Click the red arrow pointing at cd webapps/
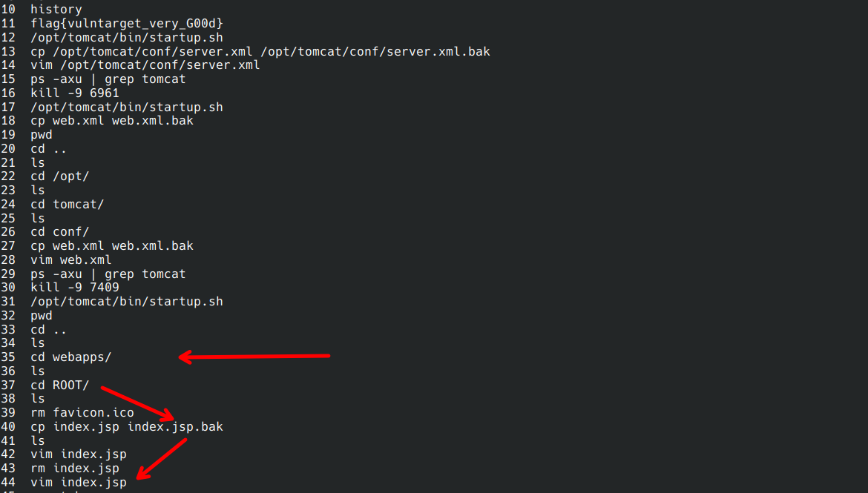 pos(254,357)
